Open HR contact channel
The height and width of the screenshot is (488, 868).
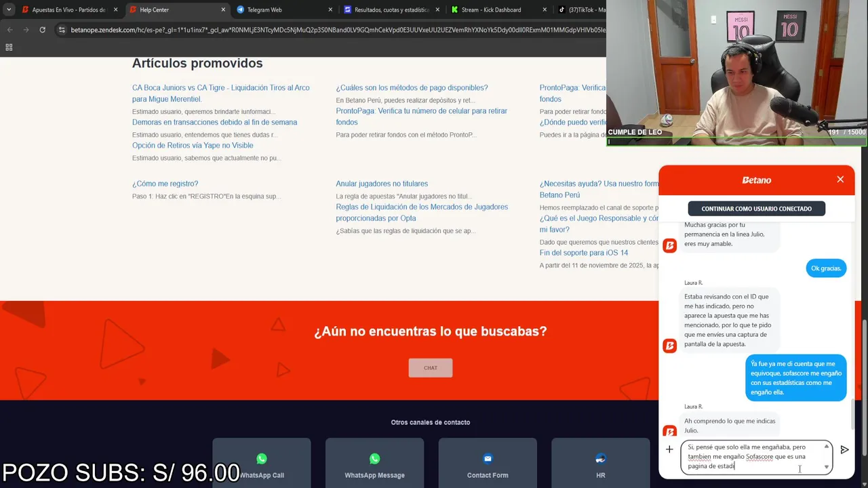click(x=601, y=464)
